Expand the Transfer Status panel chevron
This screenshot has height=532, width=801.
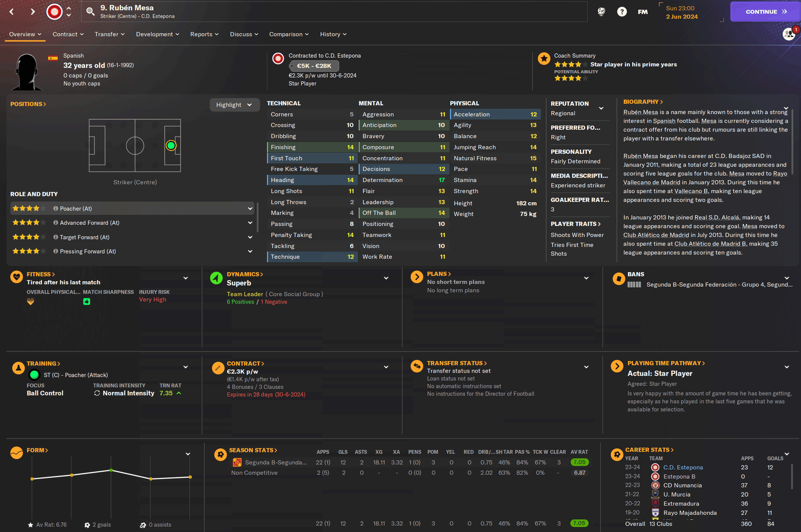[586, 367]
